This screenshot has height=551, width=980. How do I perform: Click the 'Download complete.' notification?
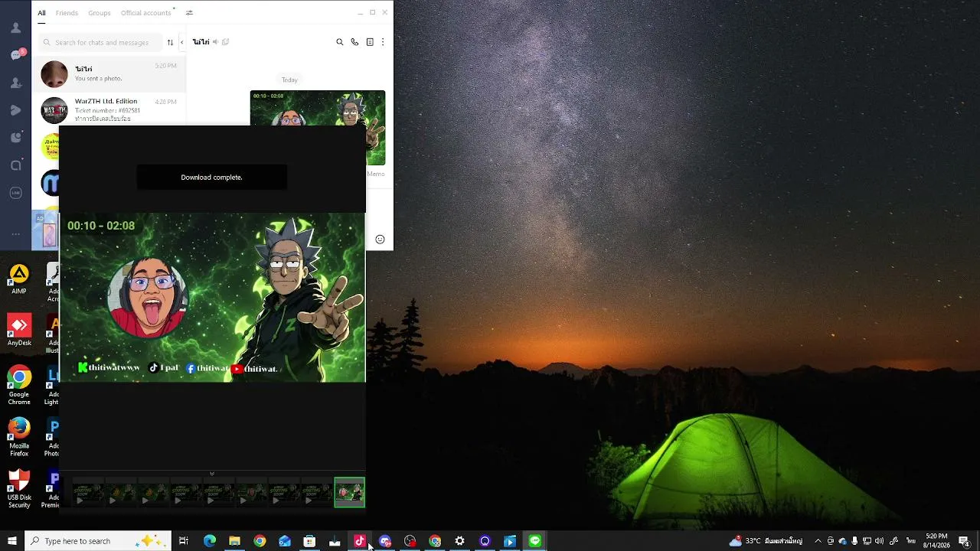coord(212,178)
